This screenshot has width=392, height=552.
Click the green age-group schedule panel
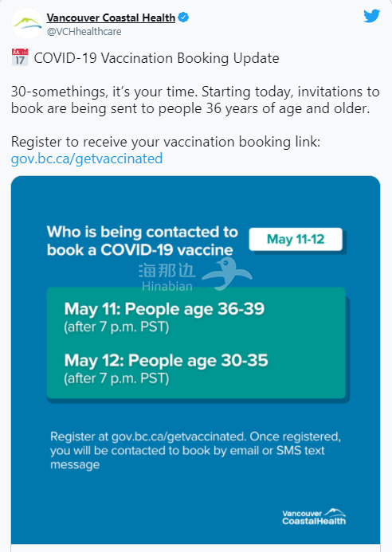[x=196, y=343]
